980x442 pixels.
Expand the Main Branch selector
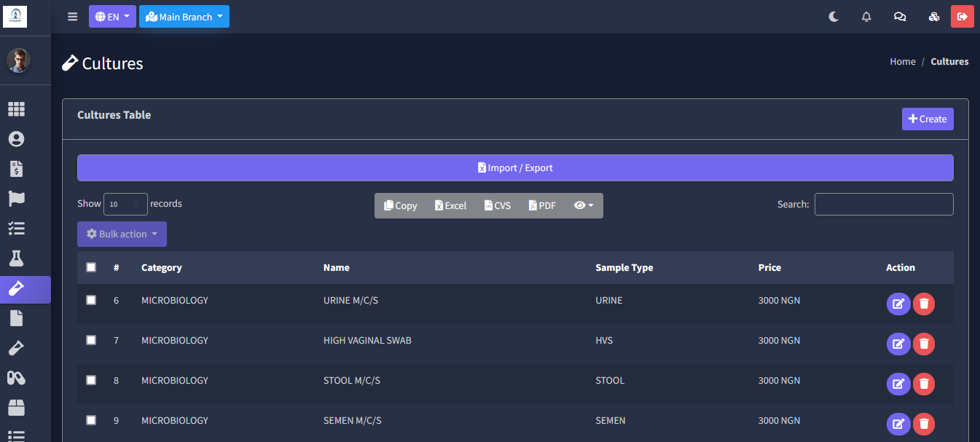(x=184, y=17)
